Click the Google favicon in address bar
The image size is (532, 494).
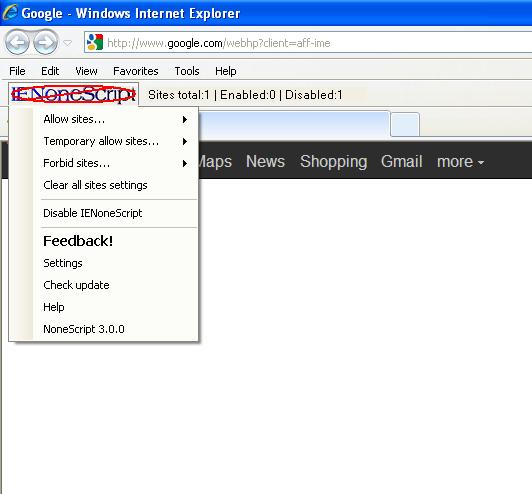95,42
